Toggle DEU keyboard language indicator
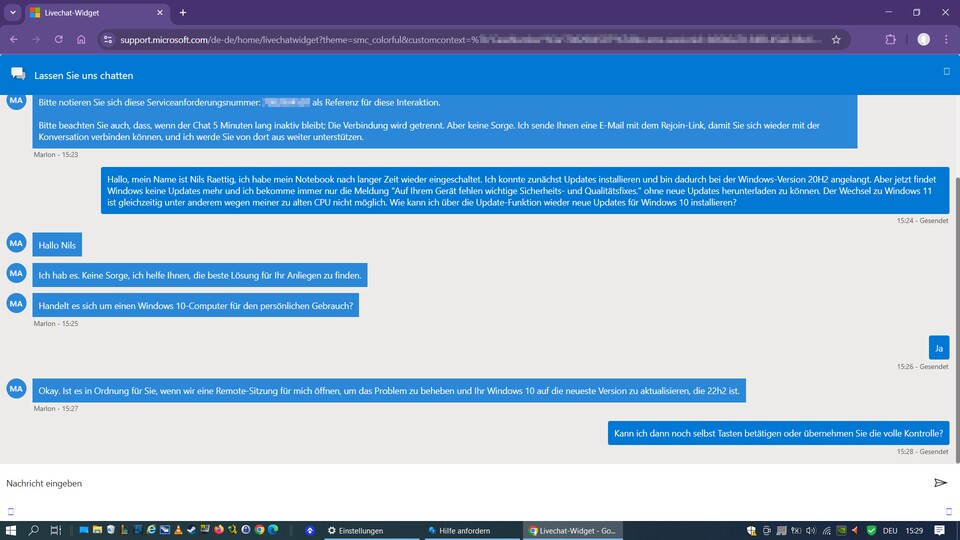Image resolution: width=960 pixels, height=540 pixels. [889, 530]
